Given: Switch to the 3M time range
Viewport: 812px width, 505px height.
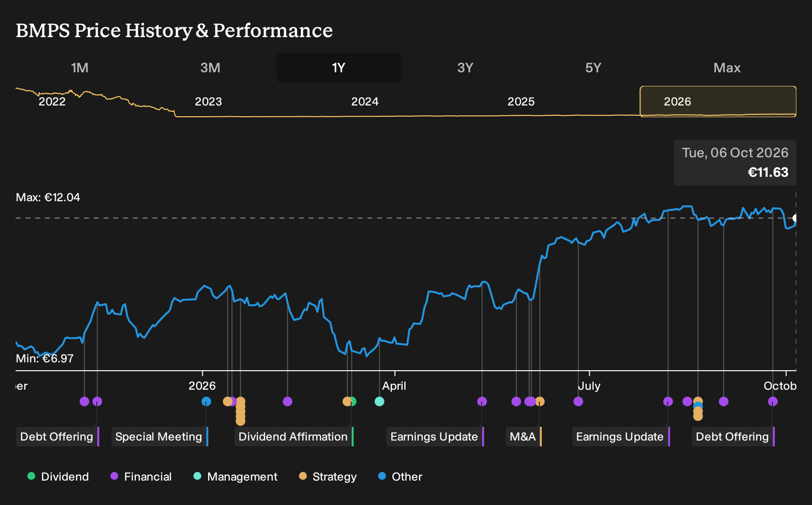Looking at the screenshot, I should click(x=210, y=67).
